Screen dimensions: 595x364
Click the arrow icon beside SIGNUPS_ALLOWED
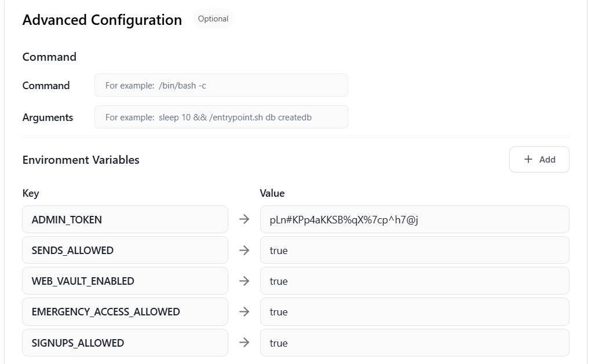244,343
